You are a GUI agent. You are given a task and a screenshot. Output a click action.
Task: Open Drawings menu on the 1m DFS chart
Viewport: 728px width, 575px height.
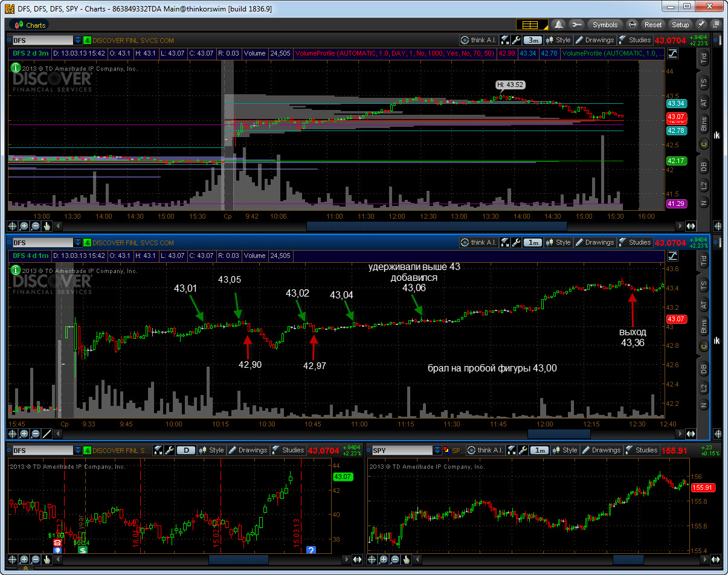(594, 242)
